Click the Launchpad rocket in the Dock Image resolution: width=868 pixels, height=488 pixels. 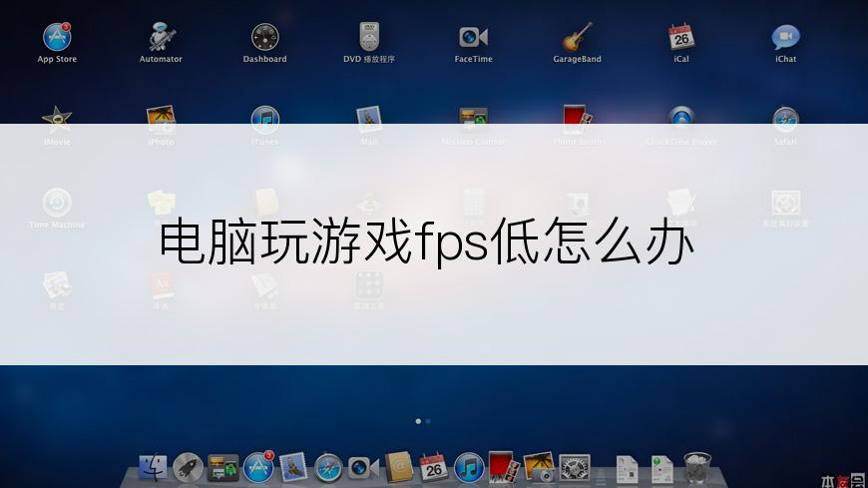coord(189,468)
